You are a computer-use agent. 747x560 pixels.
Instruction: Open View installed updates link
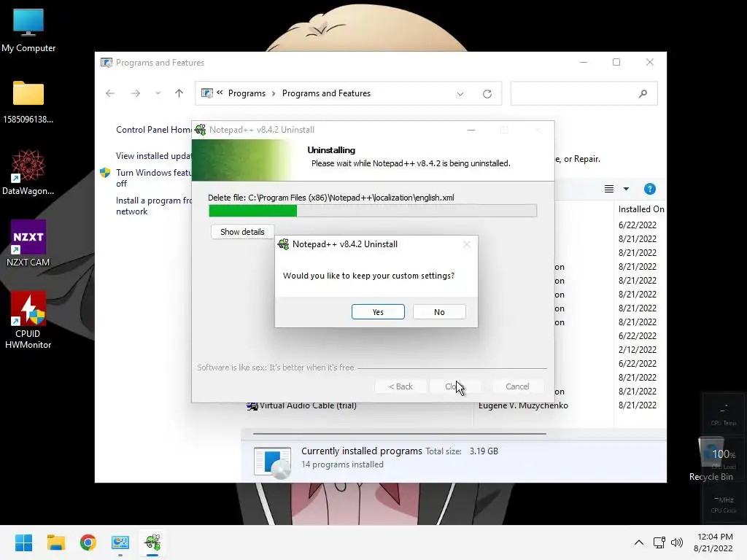(153, 156)
